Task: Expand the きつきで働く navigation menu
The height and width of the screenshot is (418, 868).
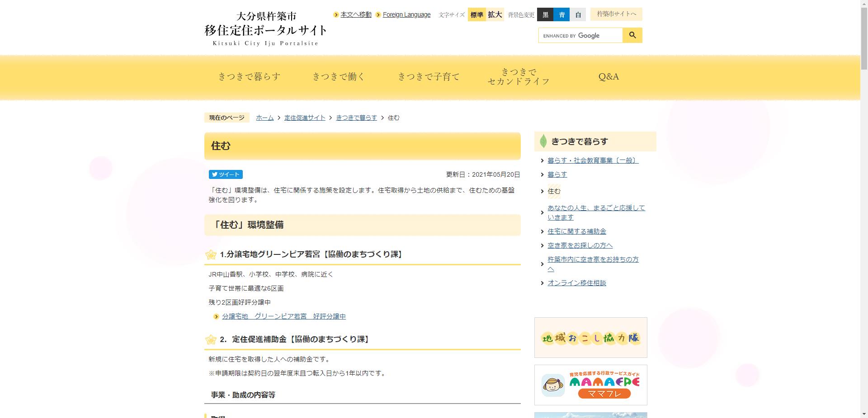Action: [x=339, y=76]
